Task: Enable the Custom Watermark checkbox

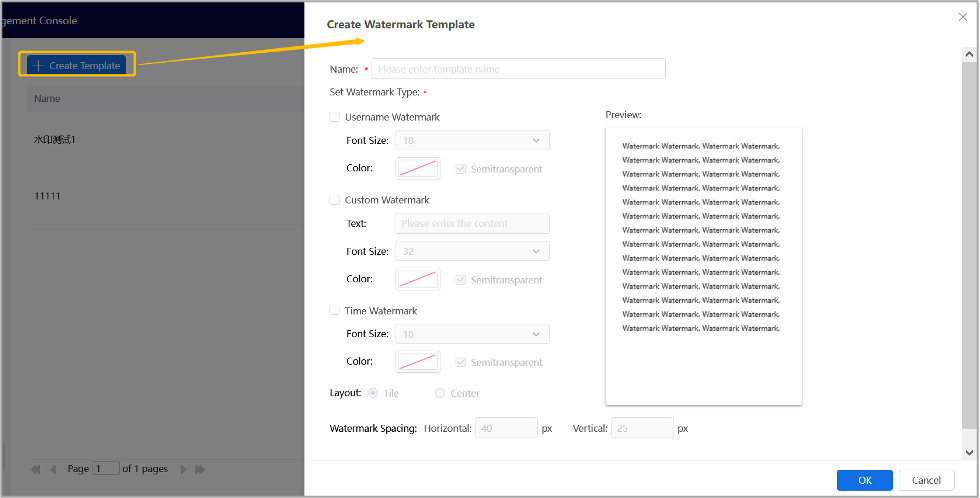Action: pyautogui.click(x=335, y=200)
